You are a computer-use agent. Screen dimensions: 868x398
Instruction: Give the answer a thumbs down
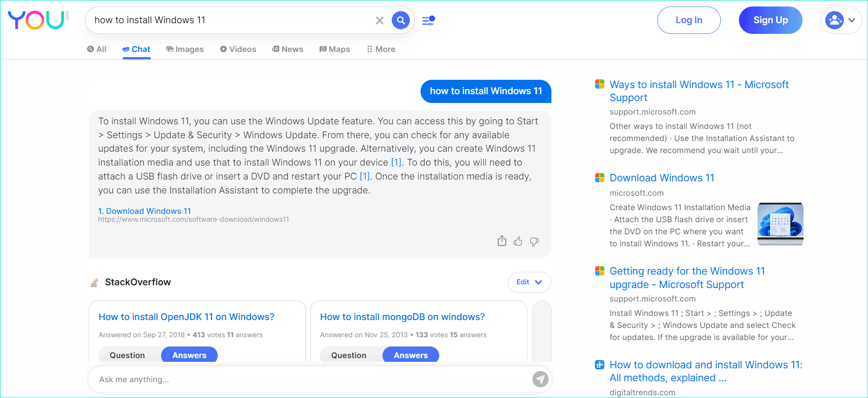click(534, 242)
